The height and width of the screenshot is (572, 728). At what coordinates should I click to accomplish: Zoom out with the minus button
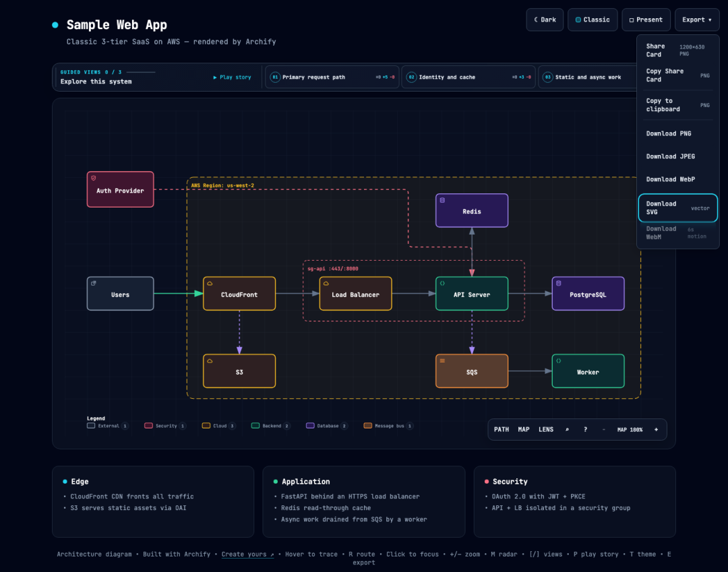pos(603,430)
